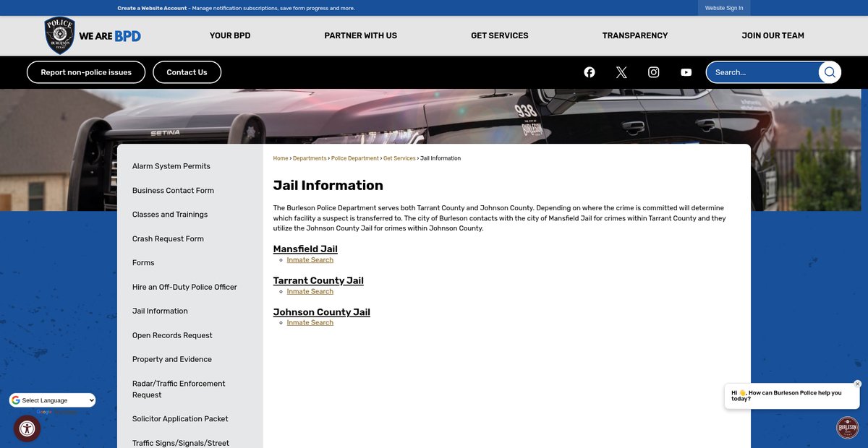
Task: Focus the Search input field
Action: [x=763, y=72]
